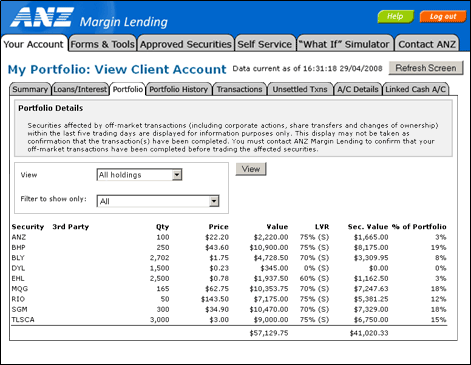Click BHP value $10,900.00
The height and width of the screenshot is (365, 471).
[x=269, y=248]
